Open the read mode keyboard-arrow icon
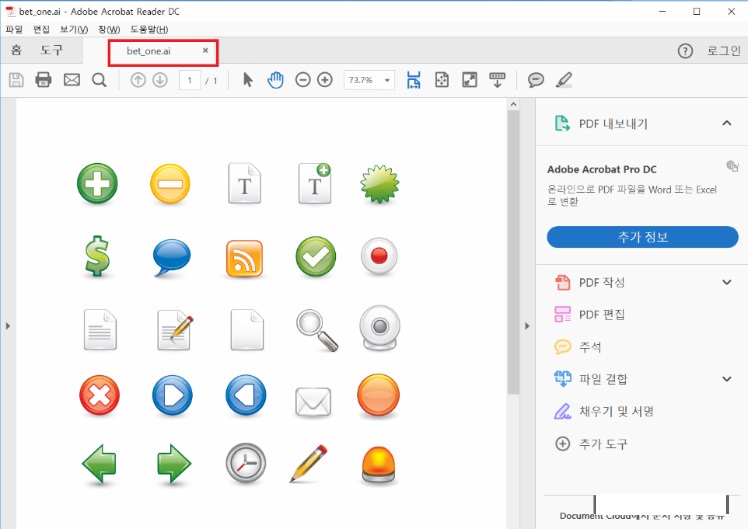Screen dimensions: 748x529 click(x=497, y=80)
